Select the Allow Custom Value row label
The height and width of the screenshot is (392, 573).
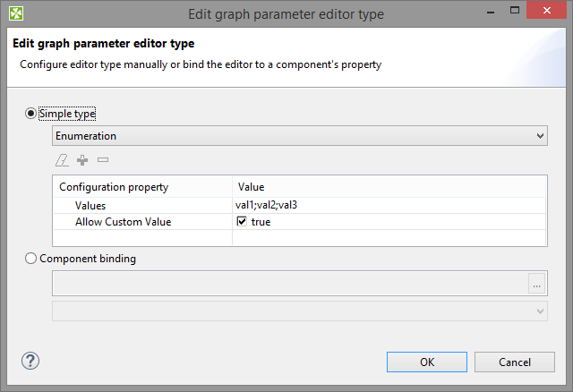123,221
